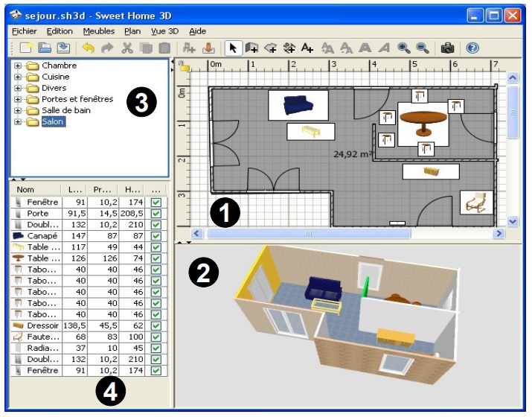
Task: Activate the select arrow tool
Action: click(233, 48)
